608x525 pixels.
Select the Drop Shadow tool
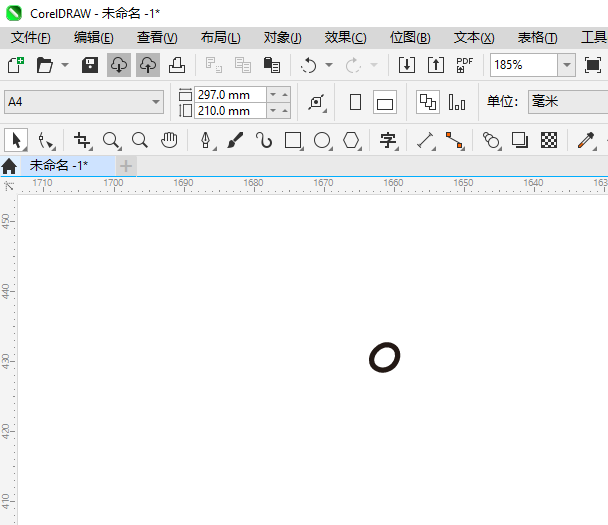(x=520, y=140)
